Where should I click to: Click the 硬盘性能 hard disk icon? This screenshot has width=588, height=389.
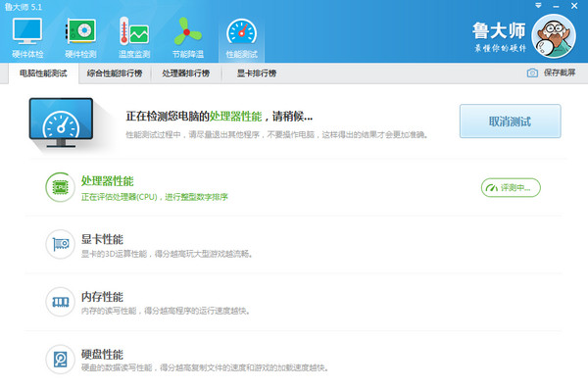pos(60,359)
